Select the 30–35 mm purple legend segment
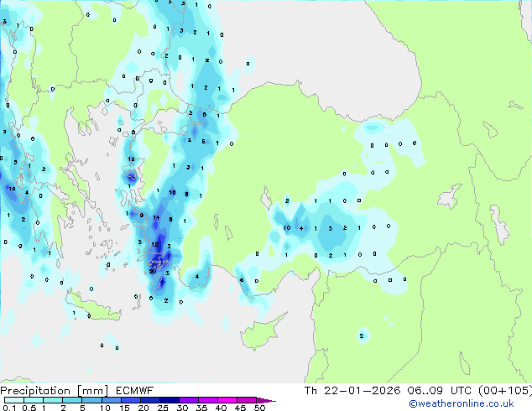The image size is (532, 411). [x=188, y=400]
